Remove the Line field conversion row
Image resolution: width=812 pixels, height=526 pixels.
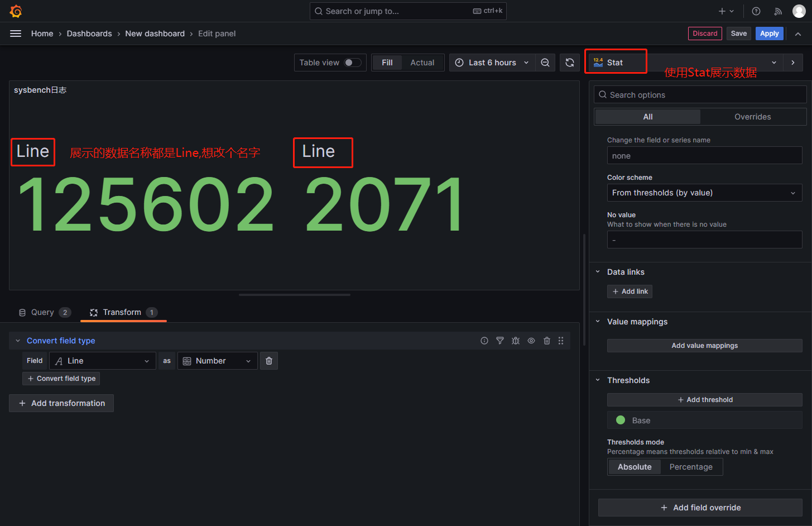269,361
